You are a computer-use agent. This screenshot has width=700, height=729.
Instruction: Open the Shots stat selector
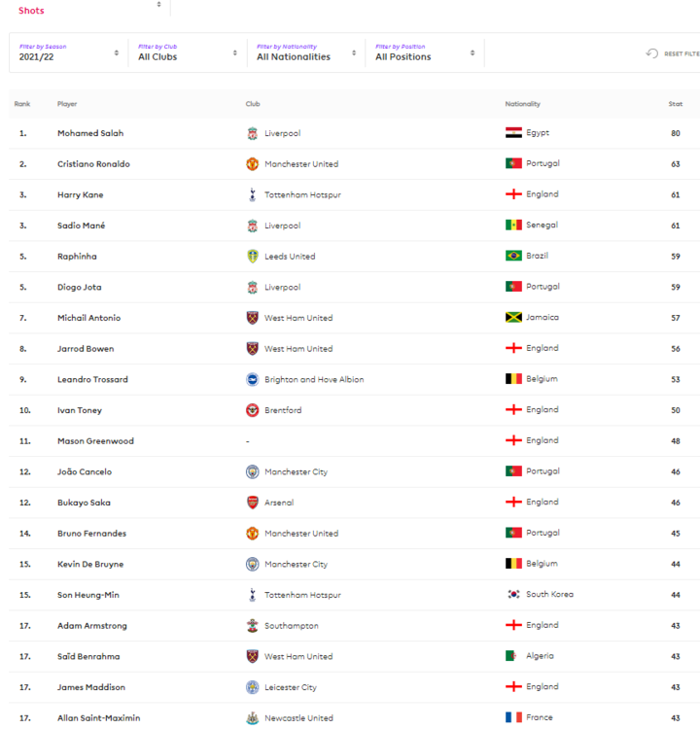(89, 10)
